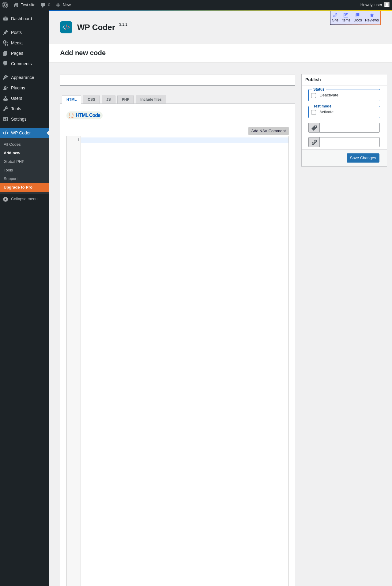392x586 pixels.
Task: Click the Media icon in sidebar
Action: click(6, 43)
